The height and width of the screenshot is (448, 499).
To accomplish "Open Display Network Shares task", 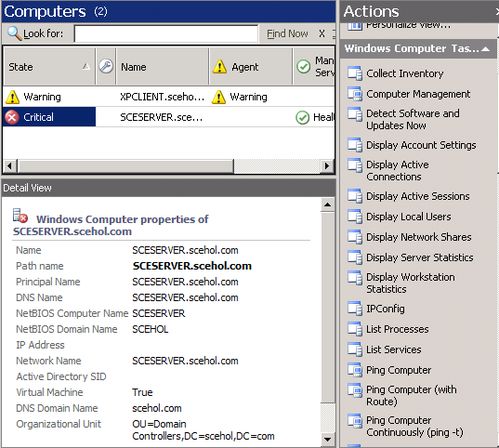I will pyautogui.click(x=419, y=237).
